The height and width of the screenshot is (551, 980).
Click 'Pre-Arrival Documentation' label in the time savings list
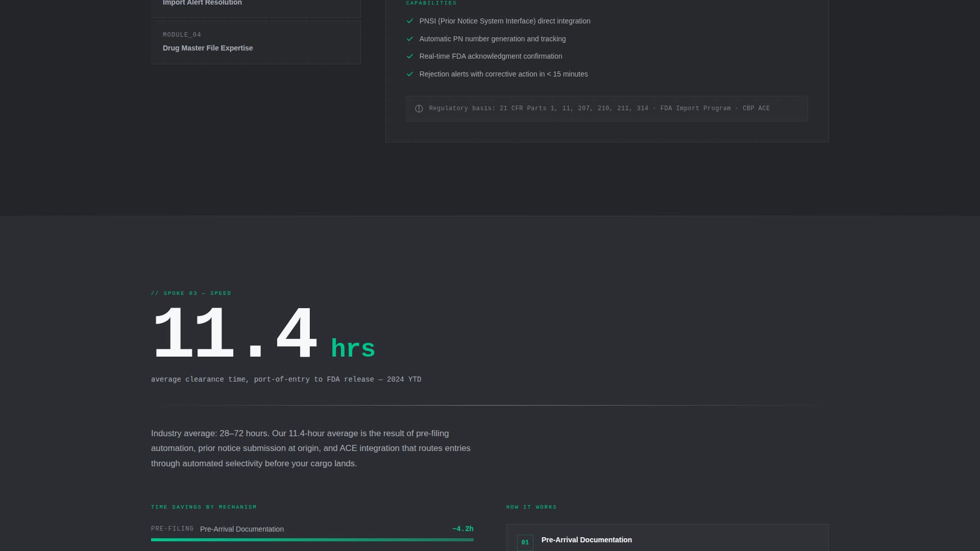point(242,529)
